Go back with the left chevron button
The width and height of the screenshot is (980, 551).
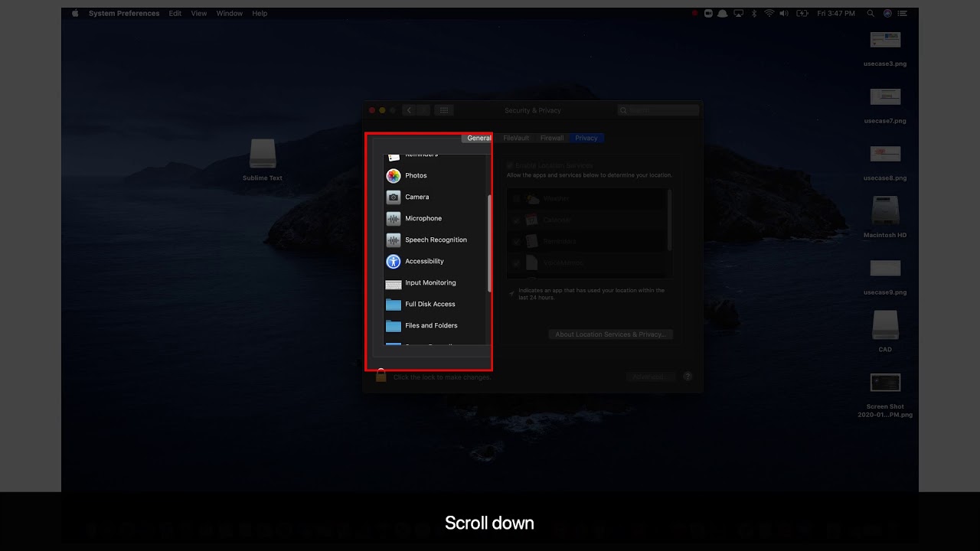(409, 110)
